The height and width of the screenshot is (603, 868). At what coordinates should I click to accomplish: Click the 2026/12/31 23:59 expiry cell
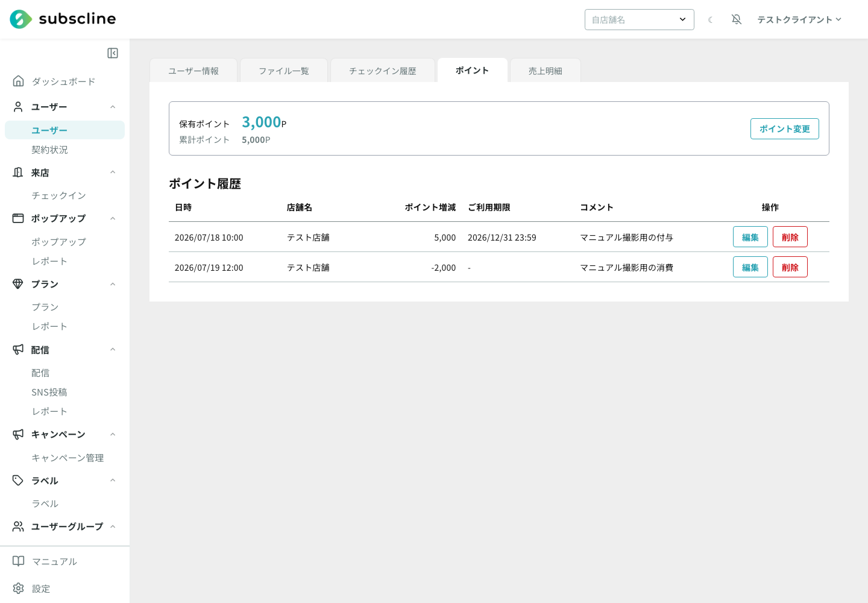tap(502, 238)
